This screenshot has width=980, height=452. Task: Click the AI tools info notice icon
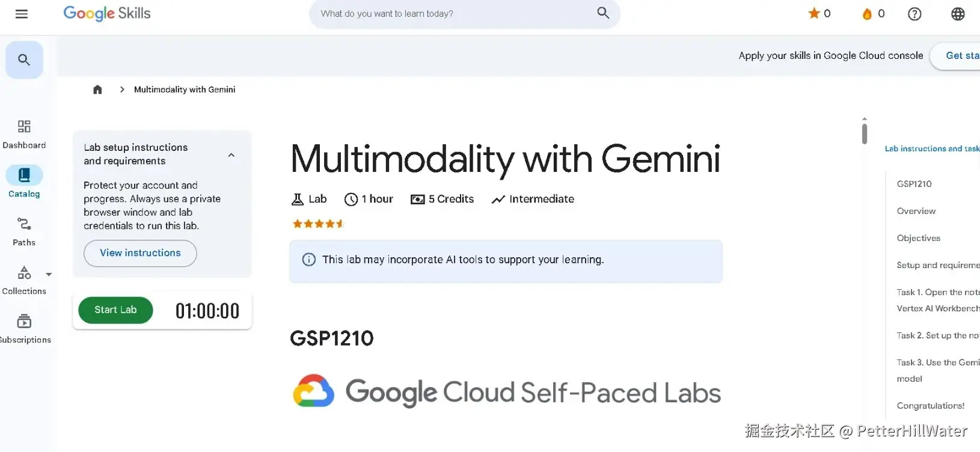point(308,259)
